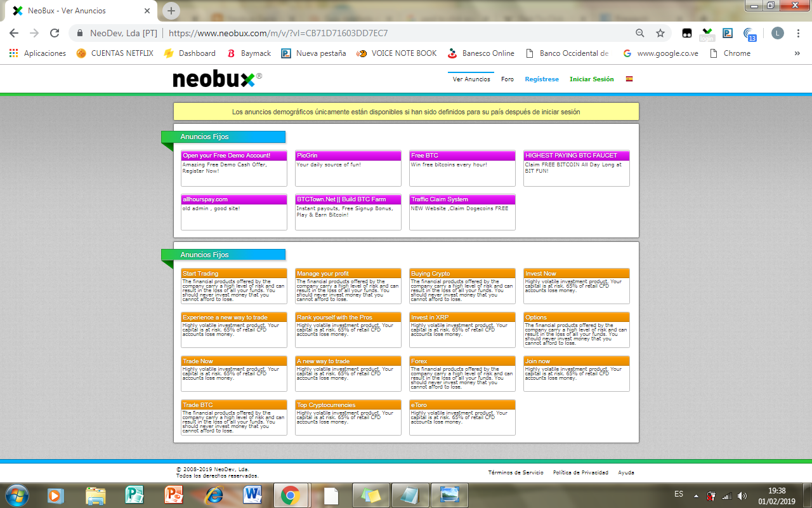Viewport: 812px width, 508px height.
Task: Open the volume control in system tray
Action: pyautogui.click(x=742, y=495)
